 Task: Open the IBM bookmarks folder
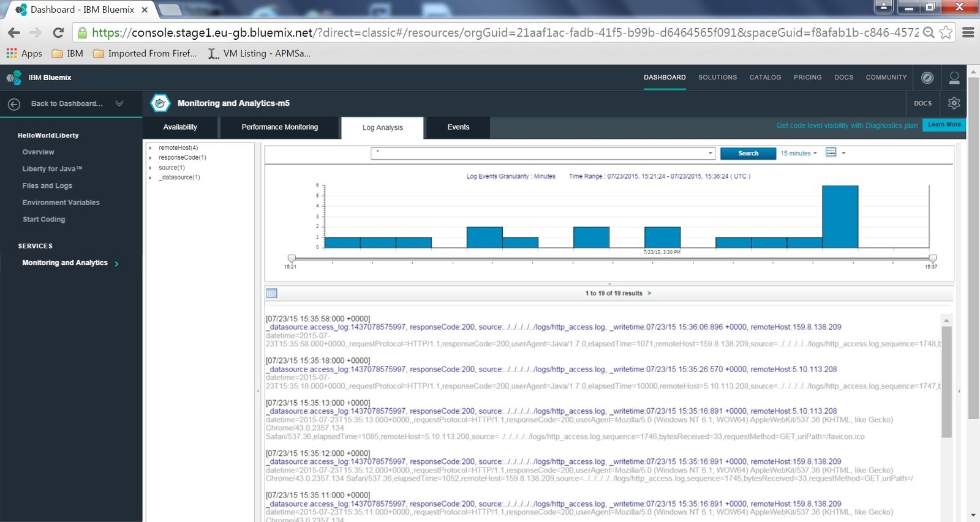(67, 53)
